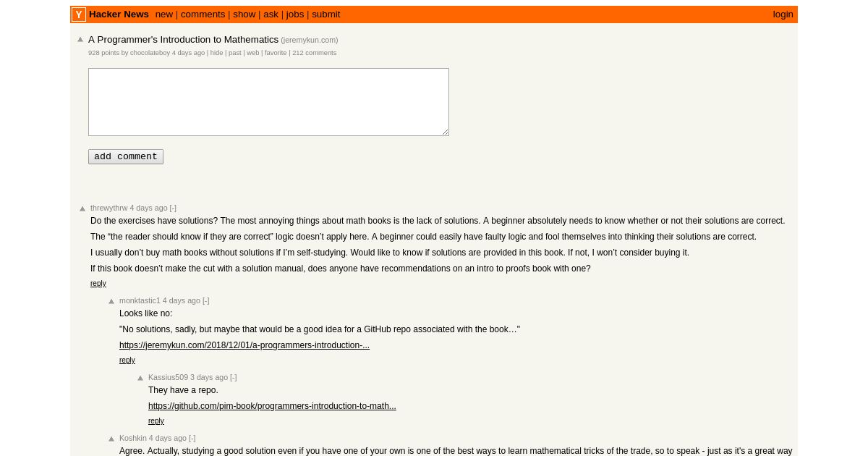This screenshot has height=456, width=868.
Task: Open the 'new' section in header
Action: pyautogui.click(x=164, y=14)
